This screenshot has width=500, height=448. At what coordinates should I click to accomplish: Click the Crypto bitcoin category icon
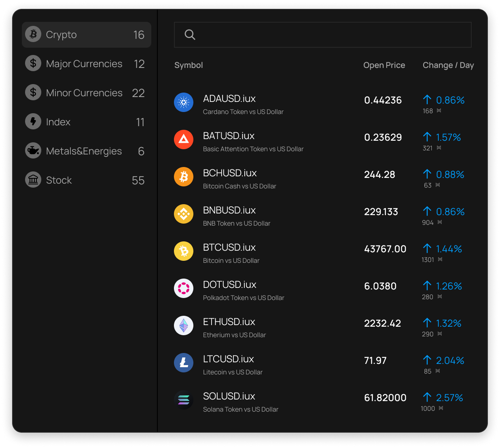[x=33, y=34]
